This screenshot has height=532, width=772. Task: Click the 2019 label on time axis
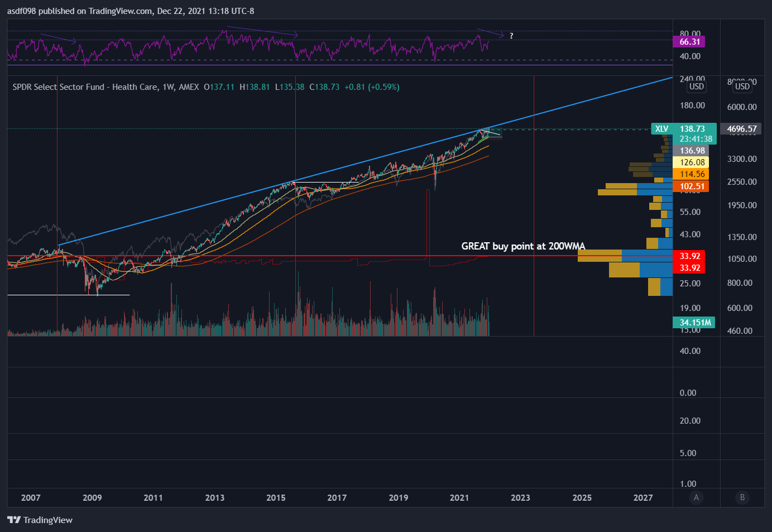pos(398,498)
